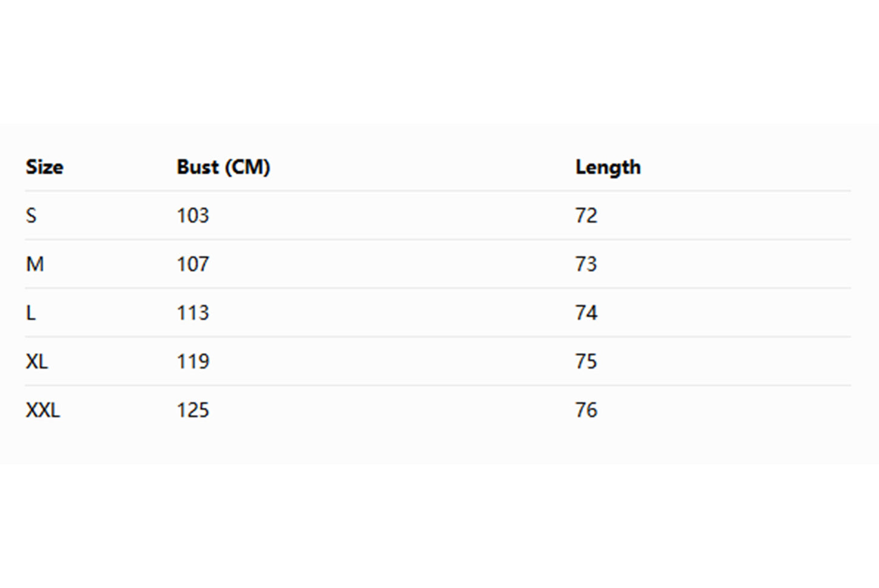Click length value 74
The image size is (879, 588).
[x=586, y=313]
